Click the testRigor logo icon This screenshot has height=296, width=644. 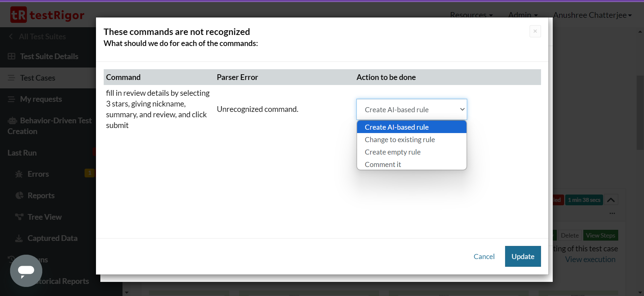click(x=18, y=15)
